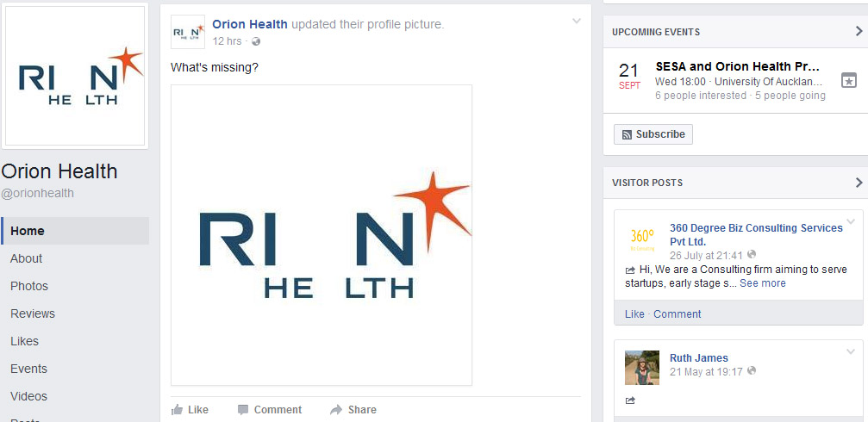Click See more on visitor post

(x=762, y=283)
